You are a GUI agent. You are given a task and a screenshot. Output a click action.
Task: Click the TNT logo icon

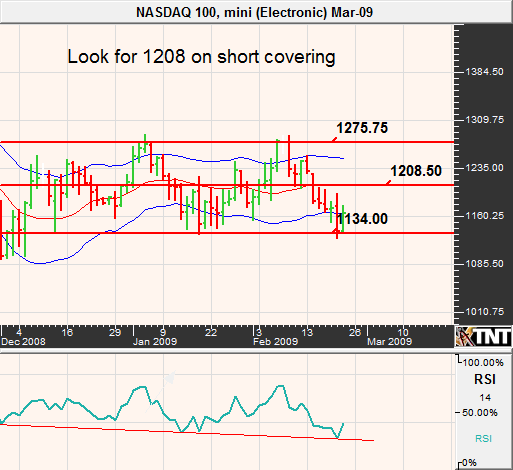[484, 336]
